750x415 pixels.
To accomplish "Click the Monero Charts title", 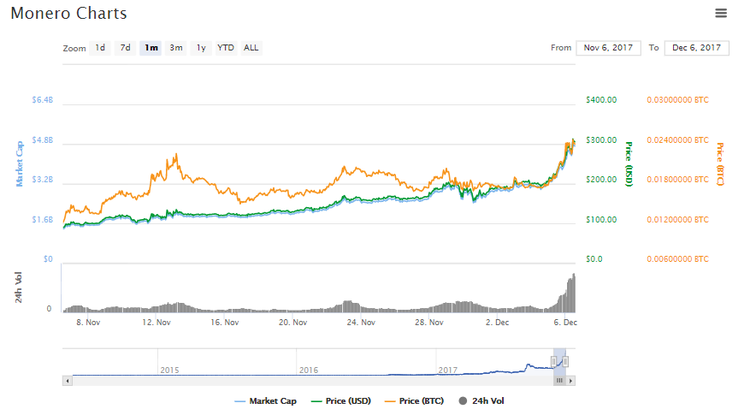I will pos(69,13).
